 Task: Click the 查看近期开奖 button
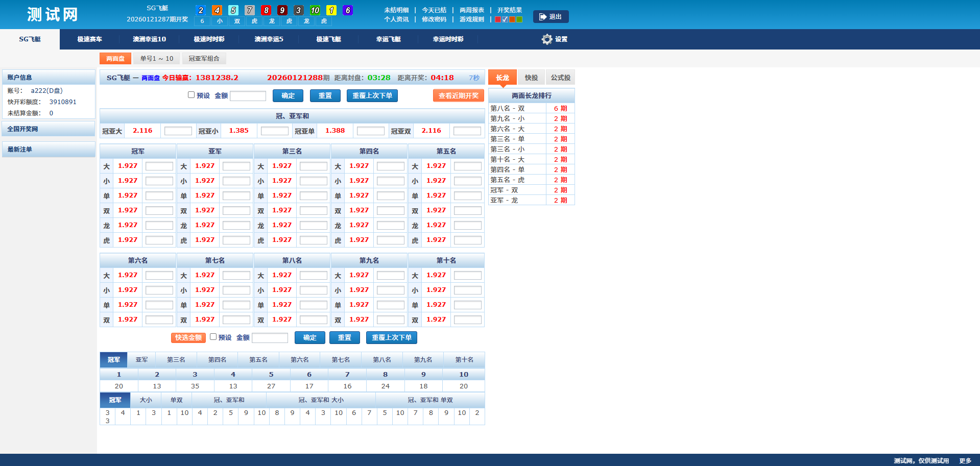click(458, 95)
